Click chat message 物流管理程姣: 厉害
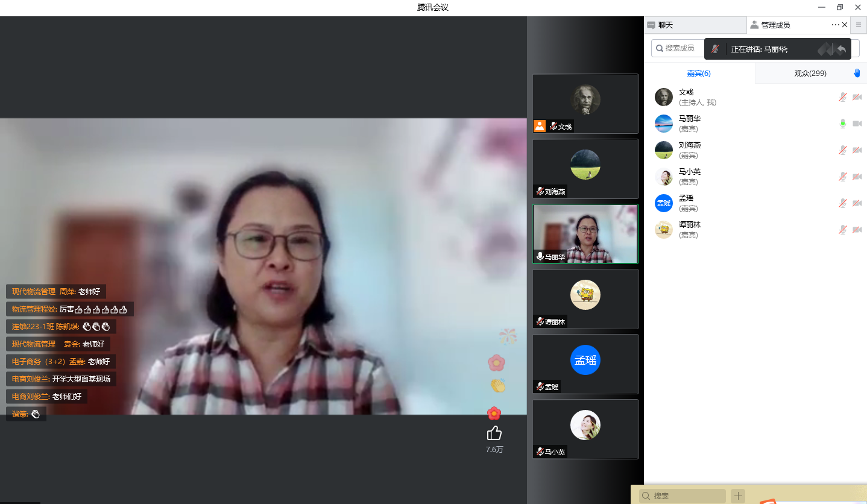The width and height of the screenshot is (867, 504). 70,309
